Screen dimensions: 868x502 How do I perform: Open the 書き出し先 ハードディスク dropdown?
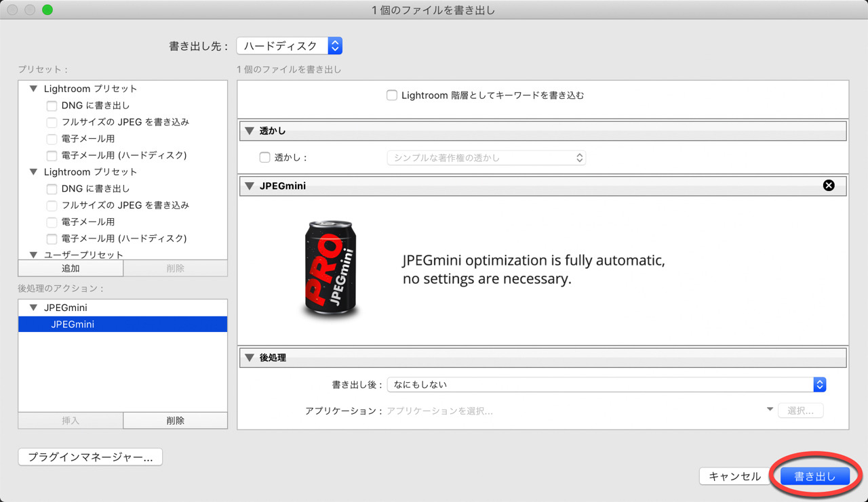(x=290, y=46)
